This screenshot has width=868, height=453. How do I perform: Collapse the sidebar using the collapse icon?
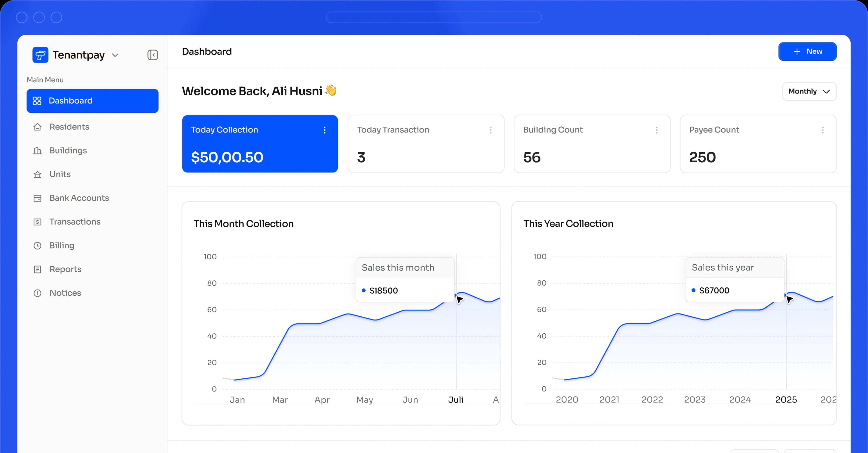[153, 55]
